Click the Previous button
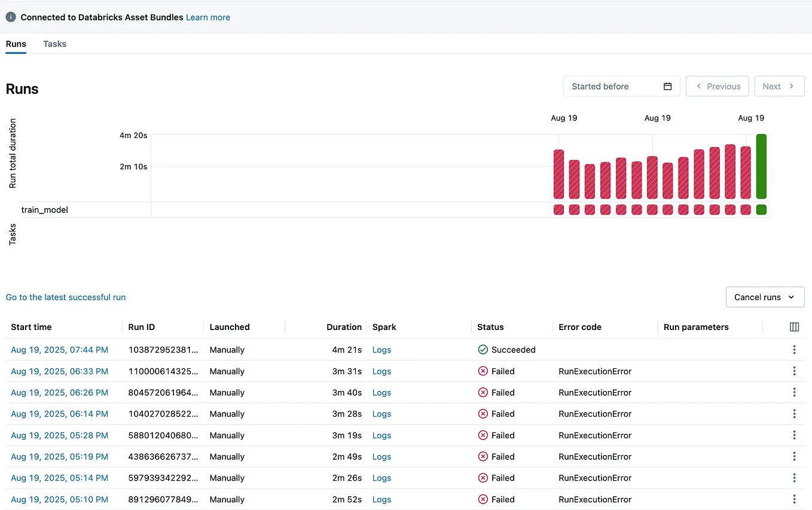Viewport: 812px width, 510px height. [717, 85]
